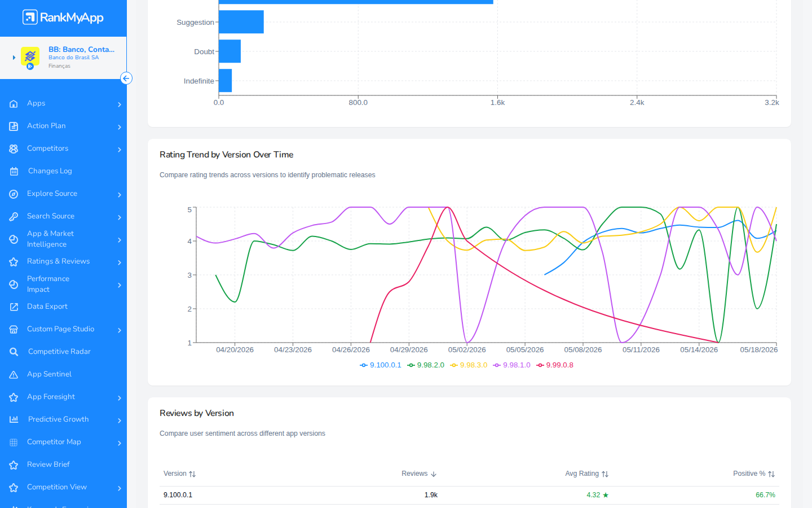Expand the Custom Page Studio chevron

pos(120,330)
